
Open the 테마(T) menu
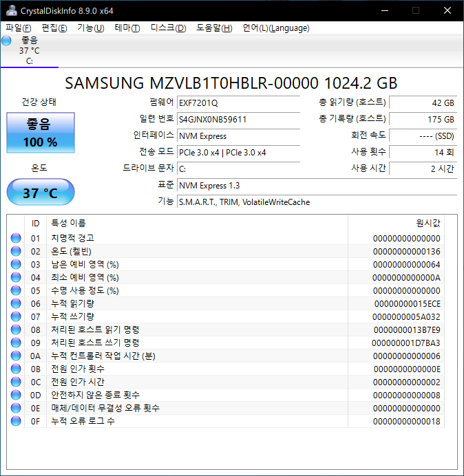[x=127, y=28]
